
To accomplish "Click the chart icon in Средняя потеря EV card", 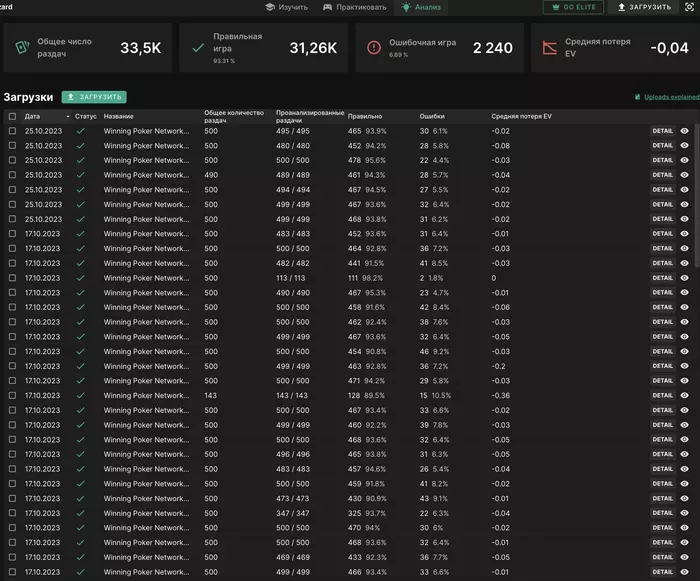I will 550,47.
